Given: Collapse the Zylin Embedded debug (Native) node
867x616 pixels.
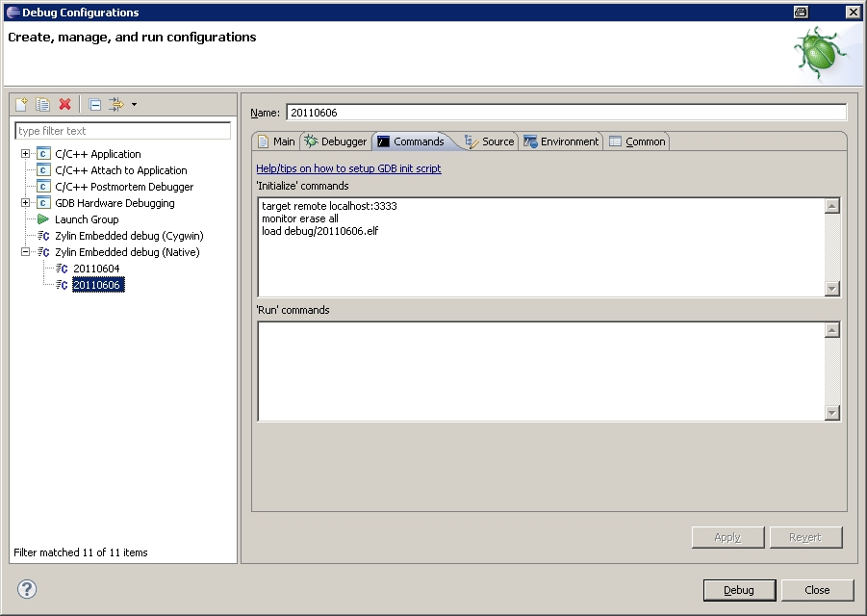Looking at the screenshot, I should 26,252.
